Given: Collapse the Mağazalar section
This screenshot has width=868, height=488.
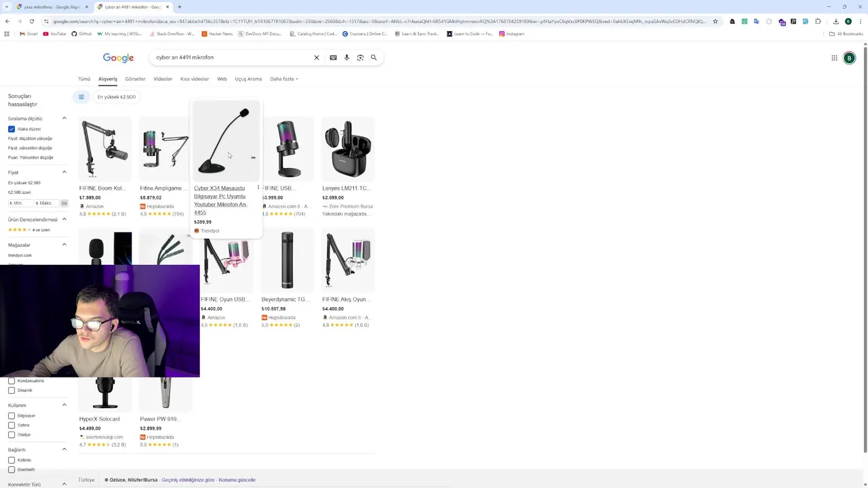Looking at the screenshot, I should (x=64, y=245).
